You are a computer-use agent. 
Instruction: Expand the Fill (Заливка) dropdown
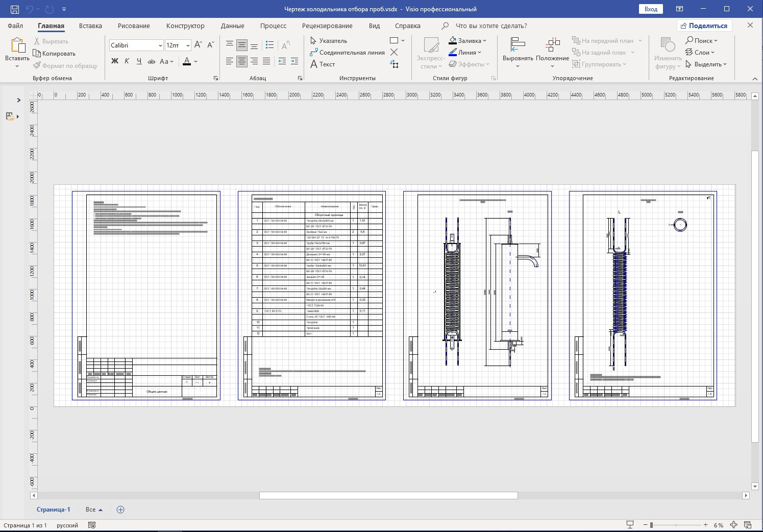point(484,41)
